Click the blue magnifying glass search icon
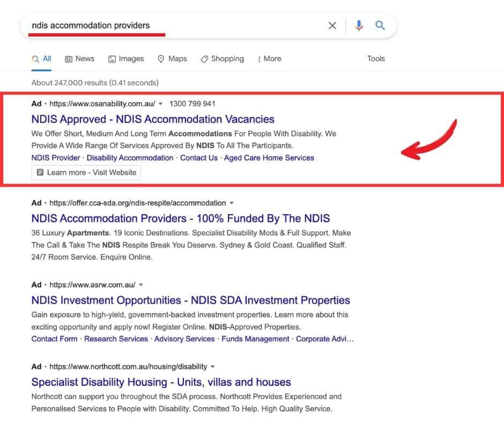Viewport: 504px width, 423px height. coord(380,26)
